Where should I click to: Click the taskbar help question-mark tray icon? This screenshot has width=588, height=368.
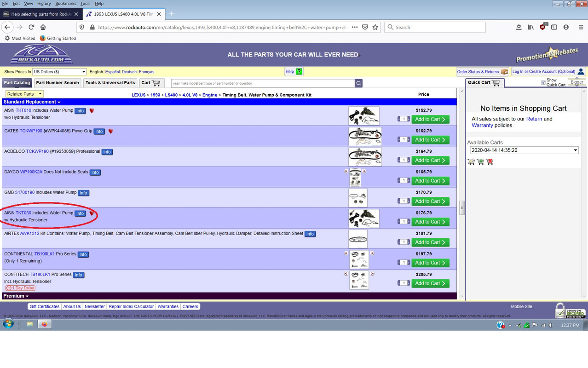501,325
